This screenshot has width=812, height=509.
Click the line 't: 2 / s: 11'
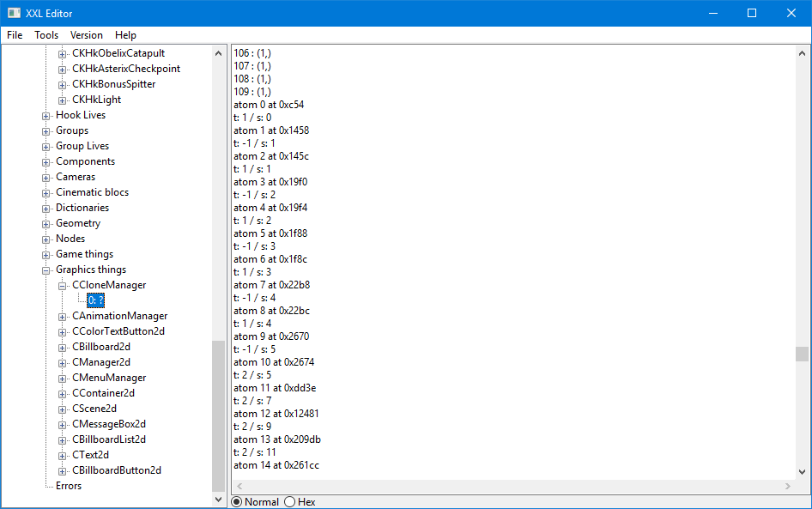[254, 452]
